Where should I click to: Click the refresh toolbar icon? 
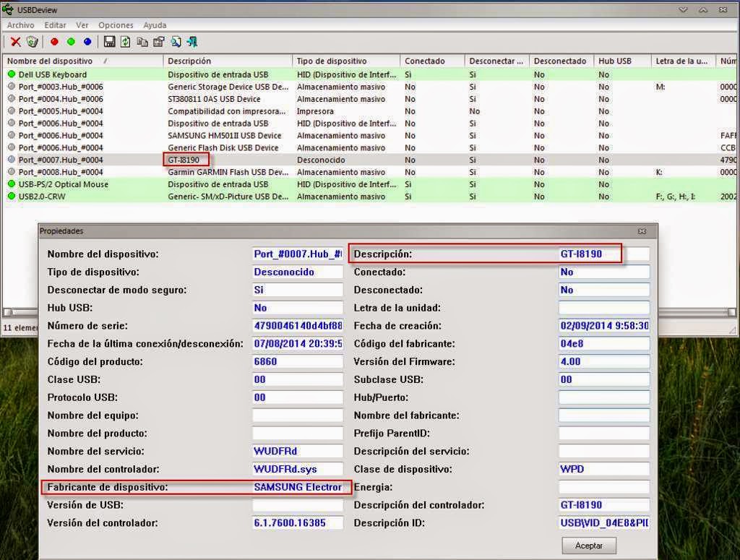[x=126, y=42]
